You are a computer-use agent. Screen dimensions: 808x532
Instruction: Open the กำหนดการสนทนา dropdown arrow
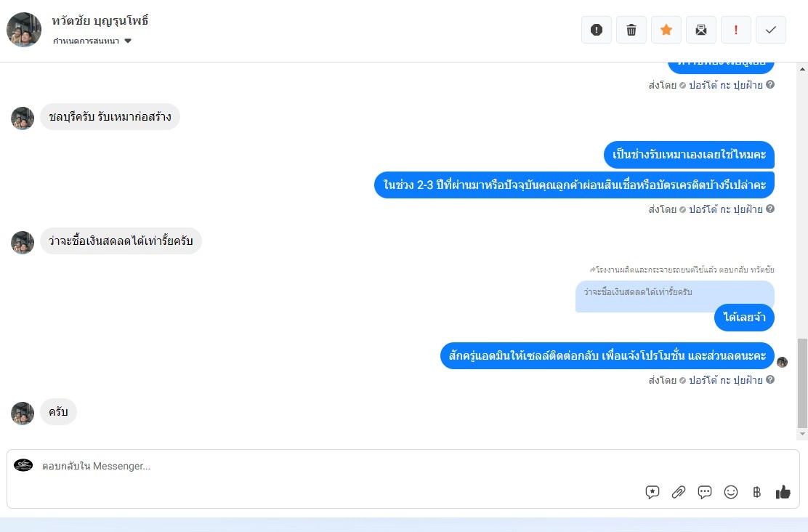[128, 41]
